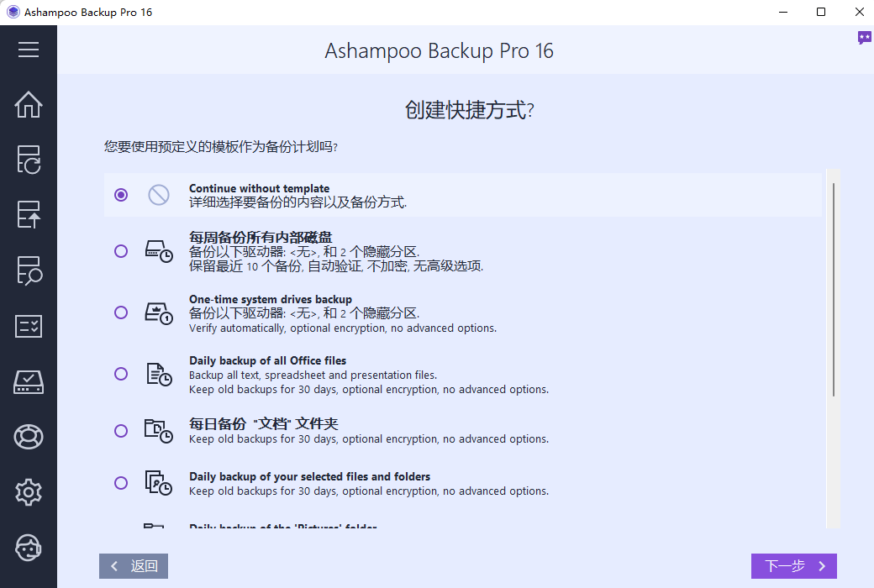Image resolution: width=874 pixels, height=588 pixels.
Task: Click the template list vertical scrollbar
Action: pyautogui.click(x=834, y=289)
